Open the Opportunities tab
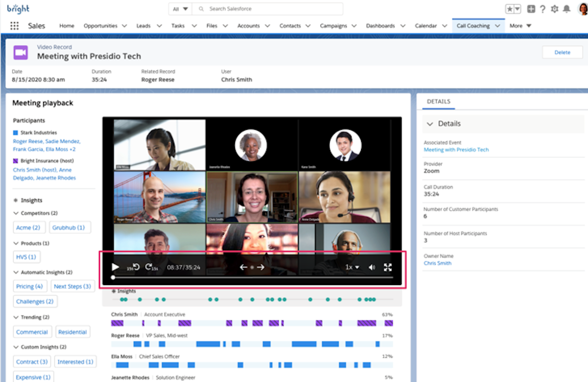 pos(100,26)
